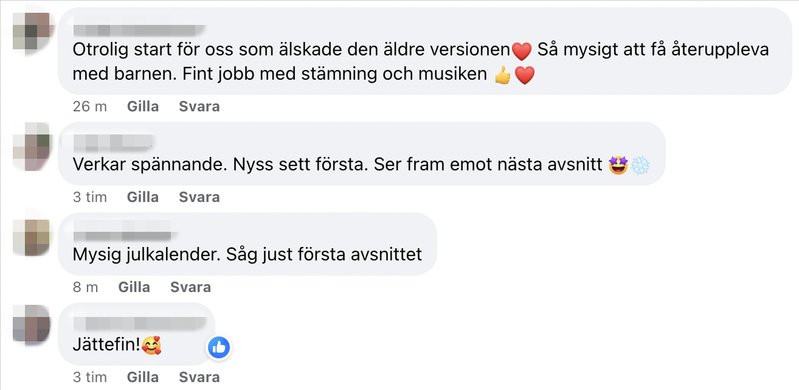Viewport: 799px width, 390px height.
Task: Click the '3 tim' timestamp under 'Verkar spännande'
Action: (90, 197)
